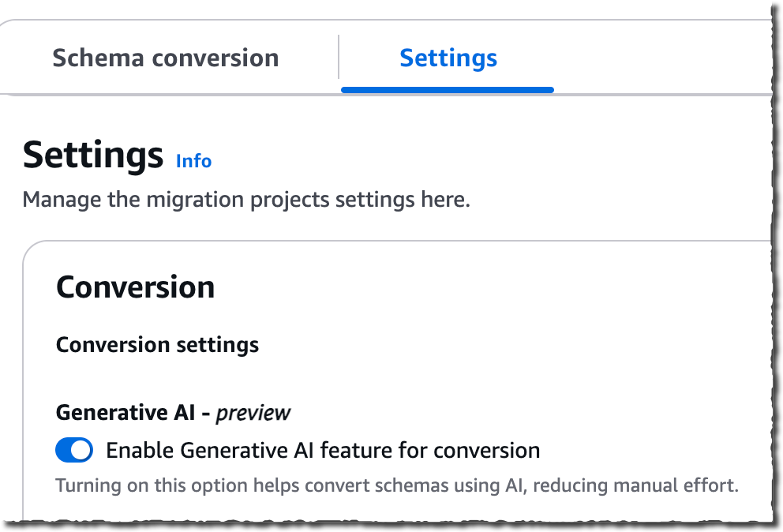This screenshot has width=783, height=532.
Task: Click the Enable Generative AI feature label text
Action: click(322, 450)
